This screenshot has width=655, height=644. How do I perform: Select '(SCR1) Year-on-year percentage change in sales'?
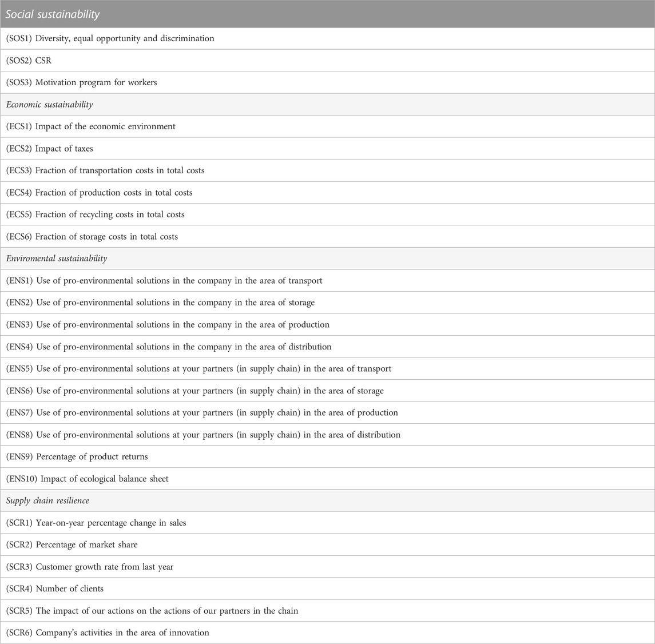click(x=327, y=523)
